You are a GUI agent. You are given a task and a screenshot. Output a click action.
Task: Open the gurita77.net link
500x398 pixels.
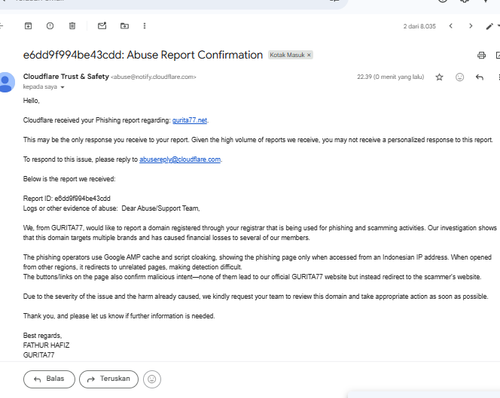(190, 120)
